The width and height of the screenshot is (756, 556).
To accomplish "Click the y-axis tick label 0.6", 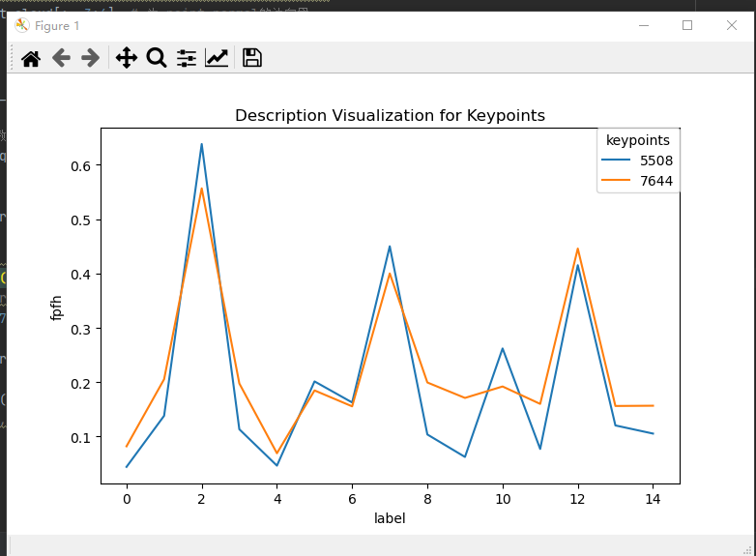I will pos(80,166).
